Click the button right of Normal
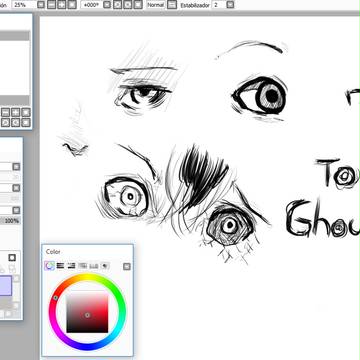Screen dimensions: 360x360 tap(171, 5)
